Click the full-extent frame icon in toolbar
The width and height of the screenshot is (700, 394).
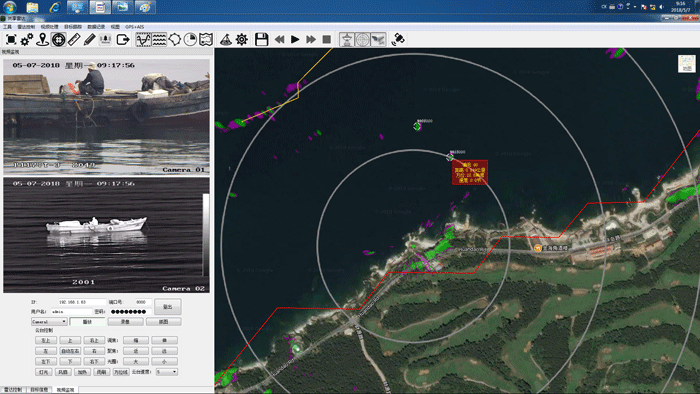11,40
